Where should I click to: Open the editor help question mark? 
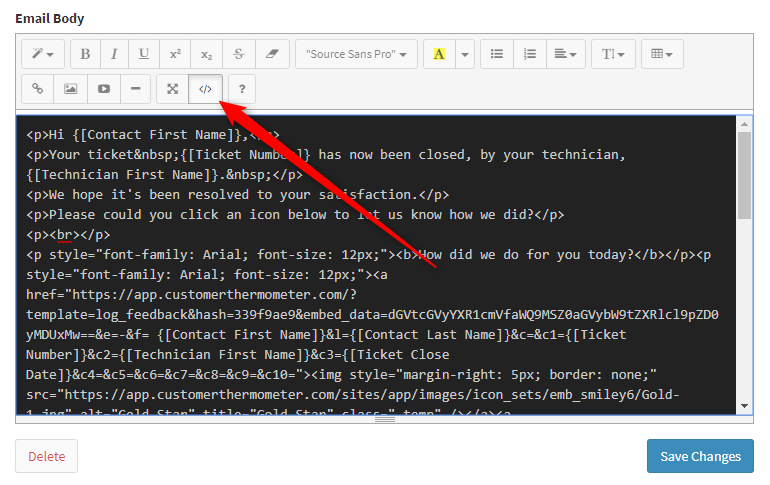242,89
